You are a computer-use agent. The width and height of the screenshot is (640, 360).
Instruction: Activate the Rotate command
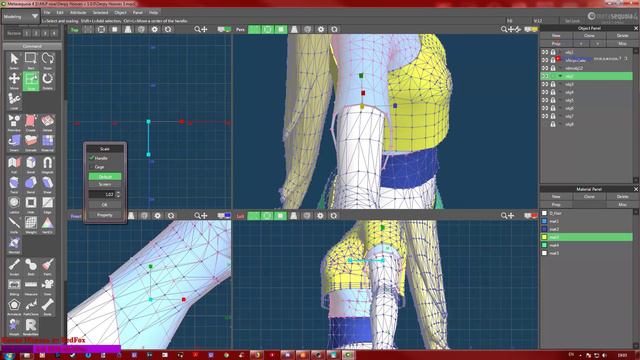click(x=47, y=80)
